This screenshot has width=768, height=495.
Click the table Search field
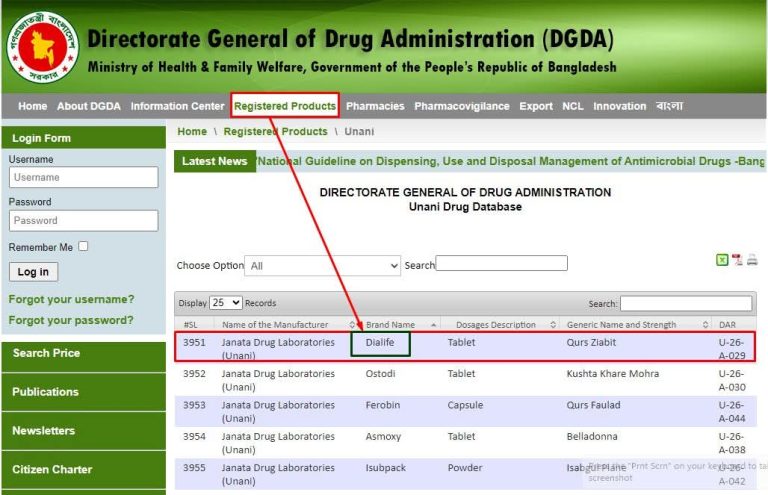click(685, 303)
